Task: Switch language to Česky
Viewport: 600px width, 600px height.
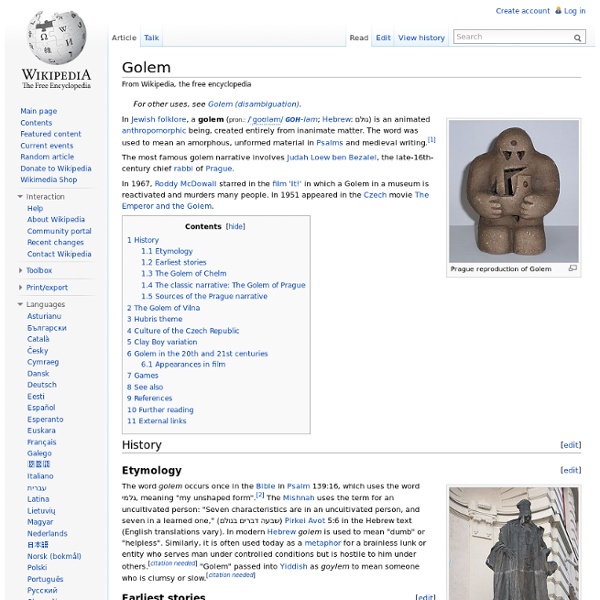Action: point(38,351)
